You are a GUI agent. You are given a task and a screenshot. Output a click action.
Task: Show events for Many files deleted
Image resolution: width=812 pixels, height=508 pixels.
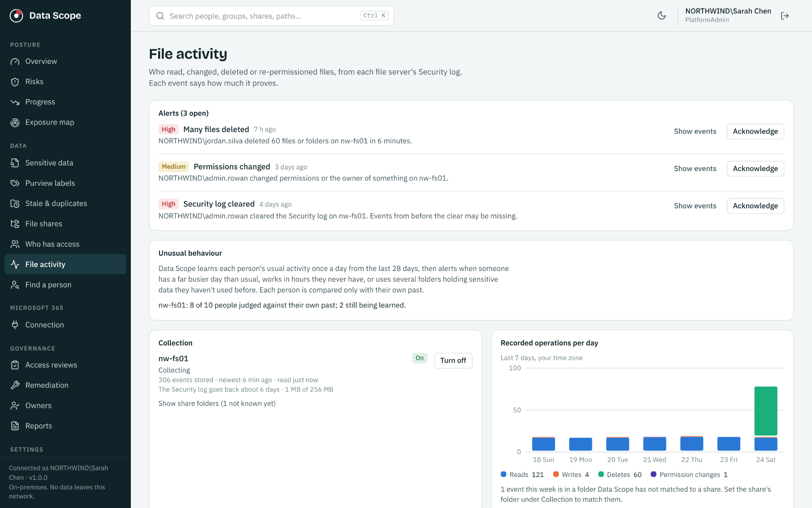695,131
